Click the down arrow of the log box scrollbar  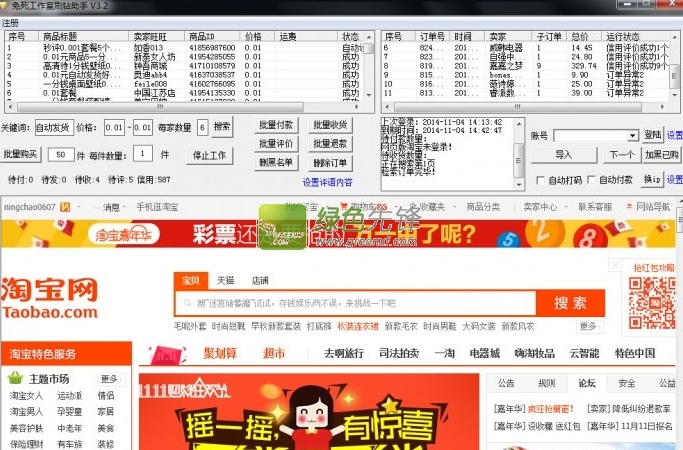tap(519, 185)
